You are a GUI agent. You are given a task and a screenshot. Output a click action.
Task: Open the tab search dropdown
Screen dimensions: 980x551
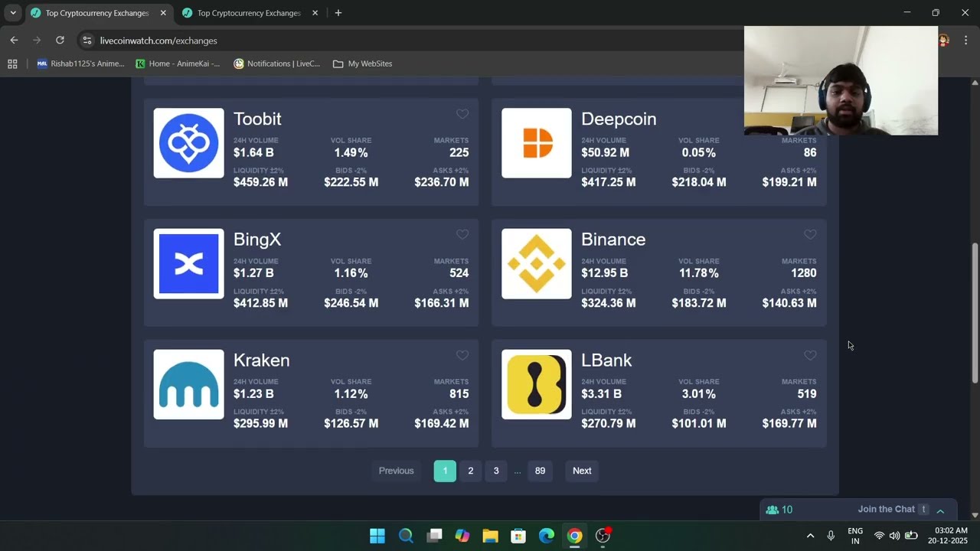point(12,13)
